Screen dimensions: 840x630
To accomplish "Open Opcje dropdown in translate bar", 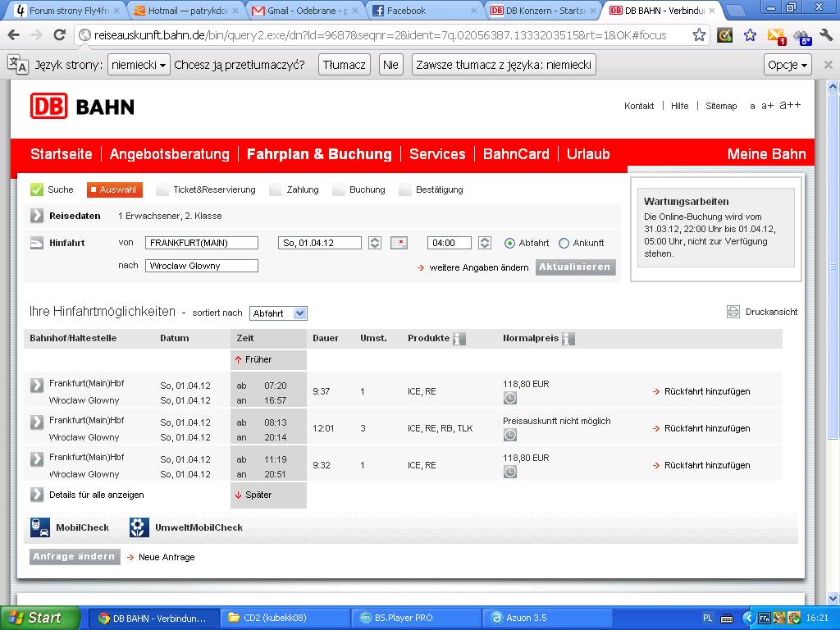I will tap(787, 65).
